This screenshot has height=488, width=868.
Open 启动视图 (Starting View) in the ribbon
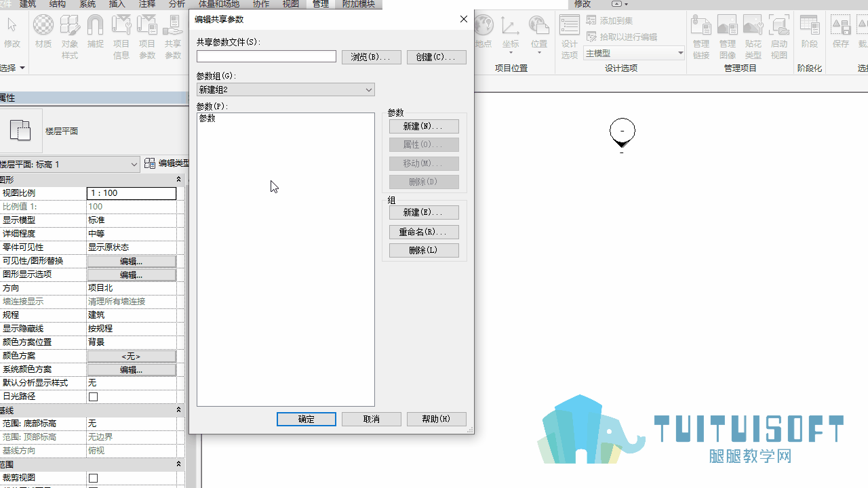tap(779, 37)
